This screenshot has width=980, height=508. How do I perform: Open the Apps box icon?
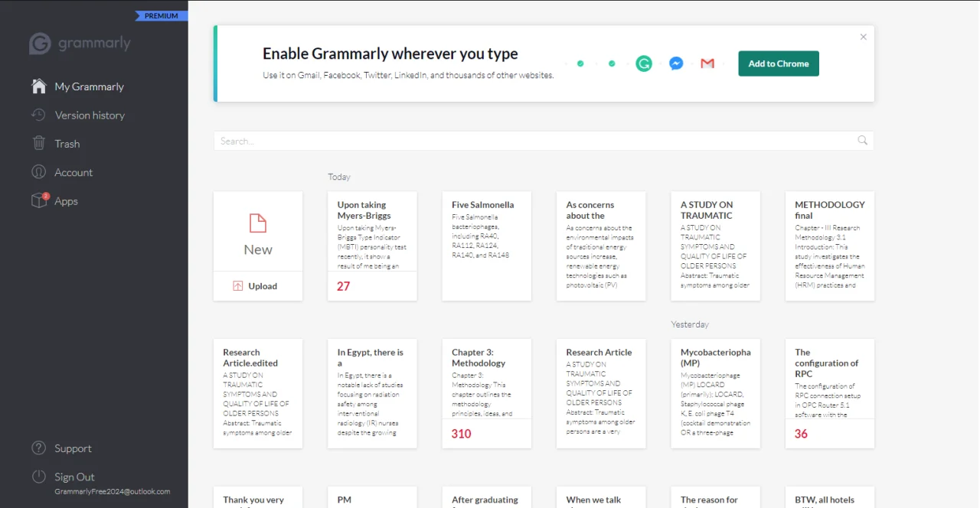[x=39, y=200]
